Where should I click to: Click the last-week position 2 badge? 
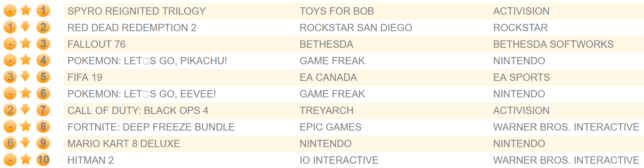pos(10,110)
